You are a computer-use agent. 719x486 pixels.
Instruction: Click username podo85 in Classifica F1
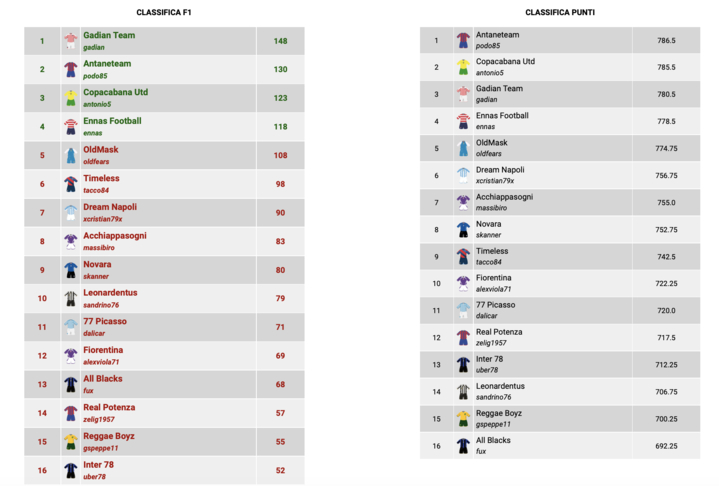(94, 76)
